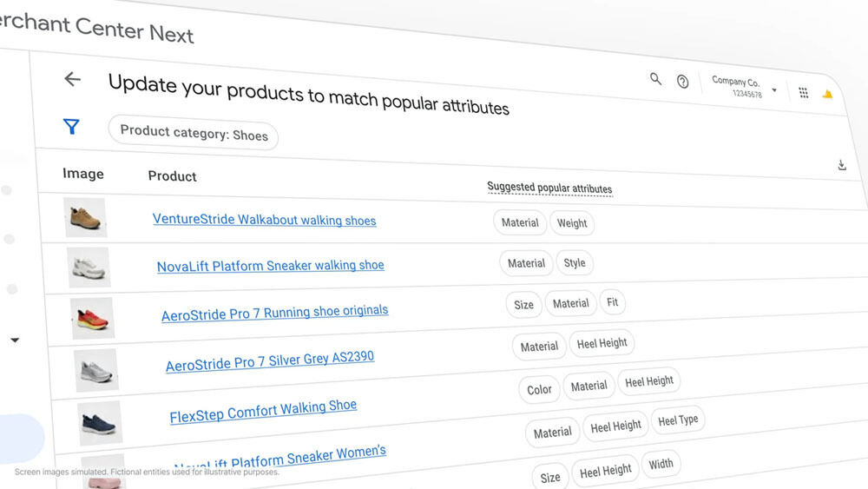Image resolution: width=868 pixels, height=489 pixels.
Task: Open AeroStride Pro 7 Silver Grey AS2390
Action: [270, 361]
